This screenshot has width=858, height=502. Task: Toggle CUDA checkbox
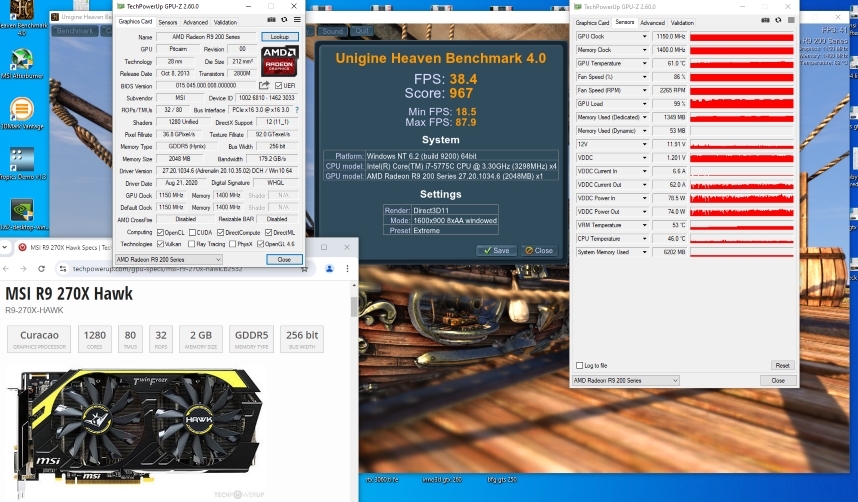pyautogui.click(x=192, y=233)
